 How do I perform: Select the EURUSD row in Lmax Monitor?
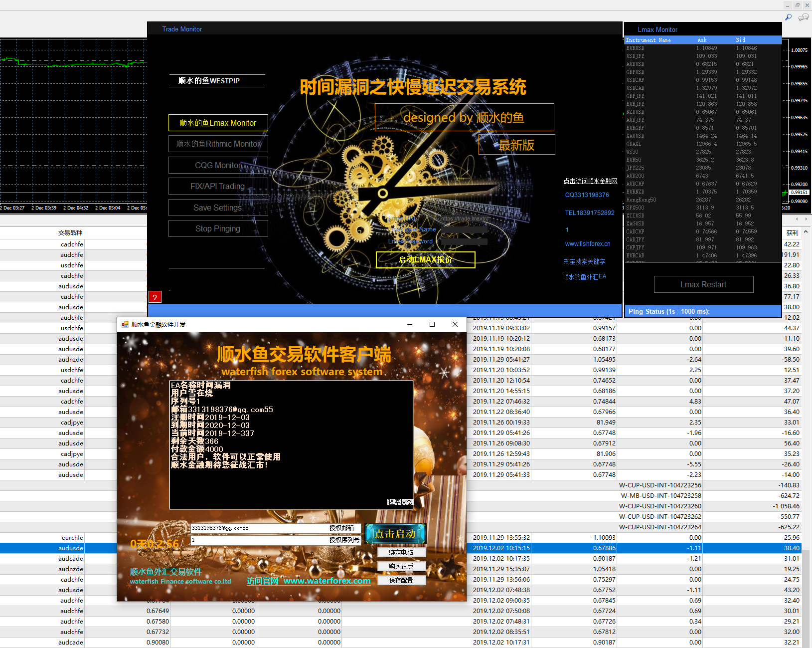(703, 48)
